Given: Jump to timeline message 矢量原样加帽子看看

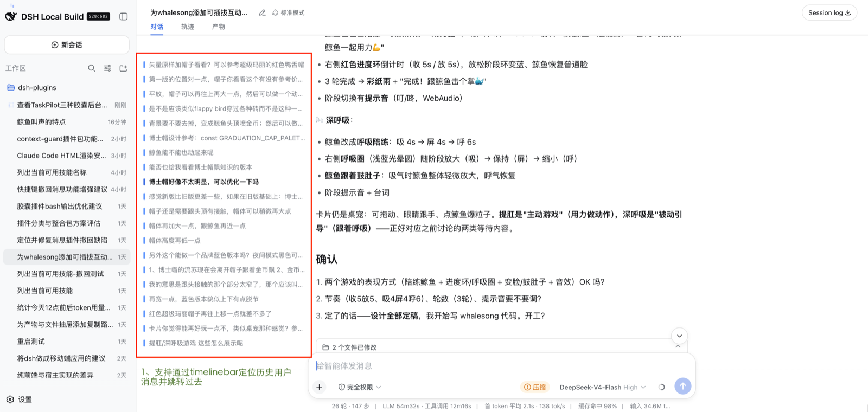Looking at the screenshot, I should click(224, 65).
